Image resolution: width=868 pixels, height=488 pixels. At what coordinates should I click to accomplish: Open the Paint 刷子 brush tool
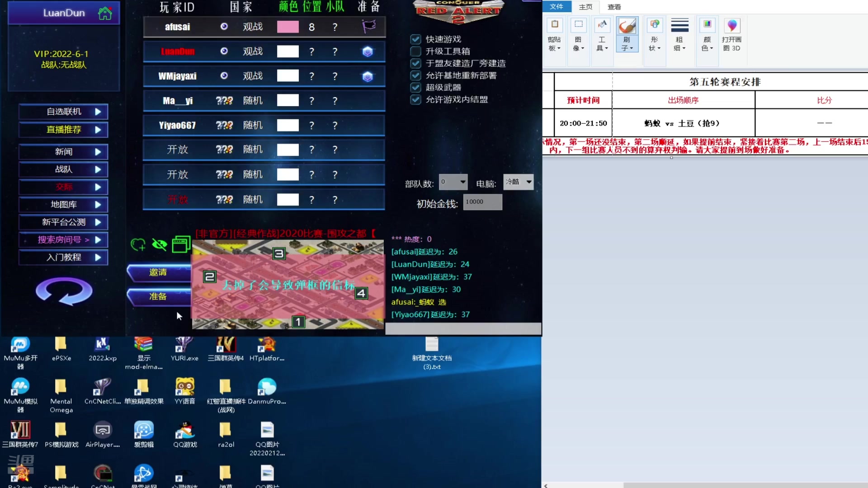[x=627, y=35]
